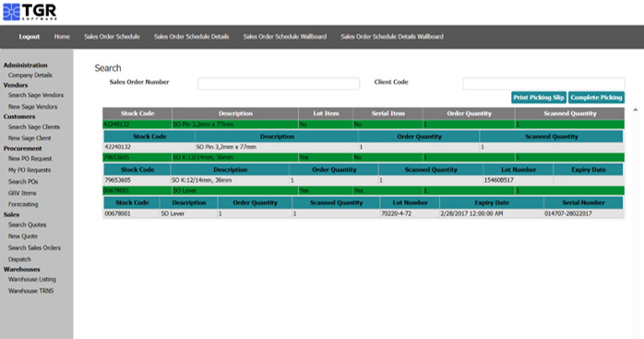Click the TGR Software logo

(x=30, y=11)
